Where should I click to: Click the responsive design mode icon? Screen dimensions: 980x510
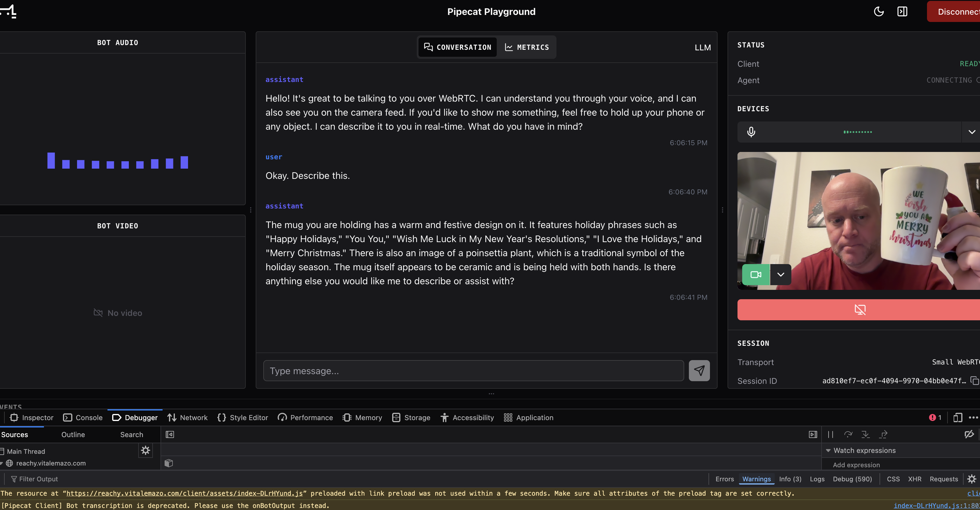[x=957, y=417]
